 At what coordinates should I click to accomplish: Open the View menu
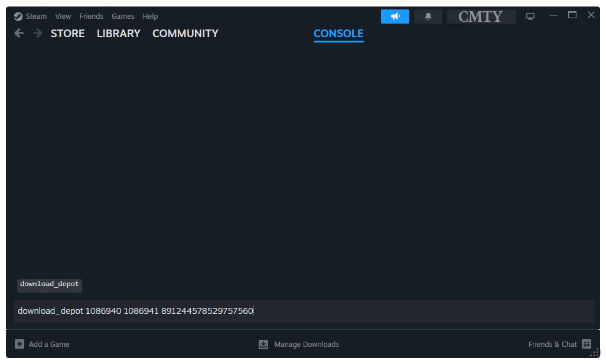[x=63, y=17]
